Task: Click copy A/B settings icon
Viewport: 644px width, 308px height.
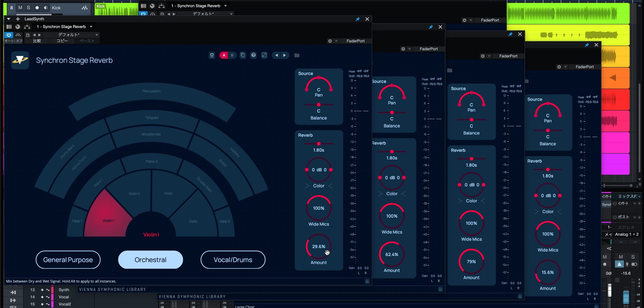Action: coord(243,55)
